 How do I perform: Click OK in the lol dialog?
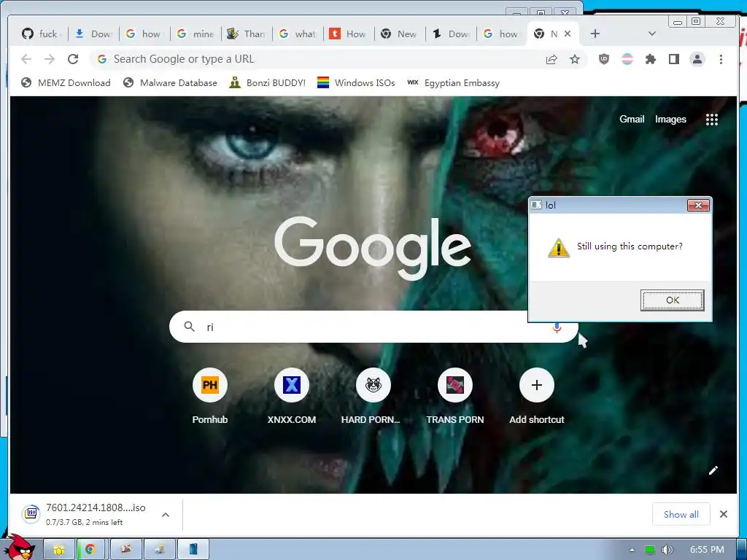tap(672, 300)
